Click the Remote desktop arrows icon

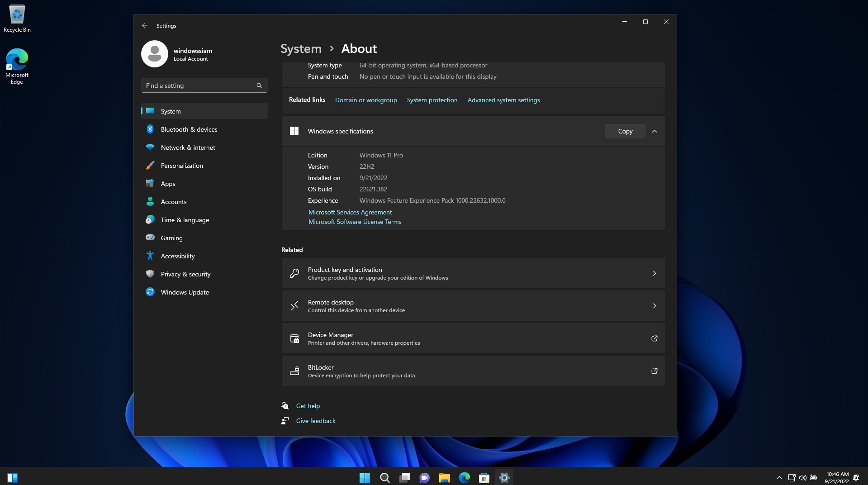tap(294, 306)
